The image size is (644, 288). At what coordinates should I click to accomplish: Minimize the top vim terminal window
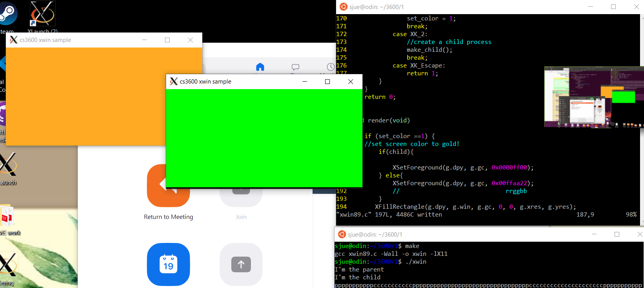(590, 7)
